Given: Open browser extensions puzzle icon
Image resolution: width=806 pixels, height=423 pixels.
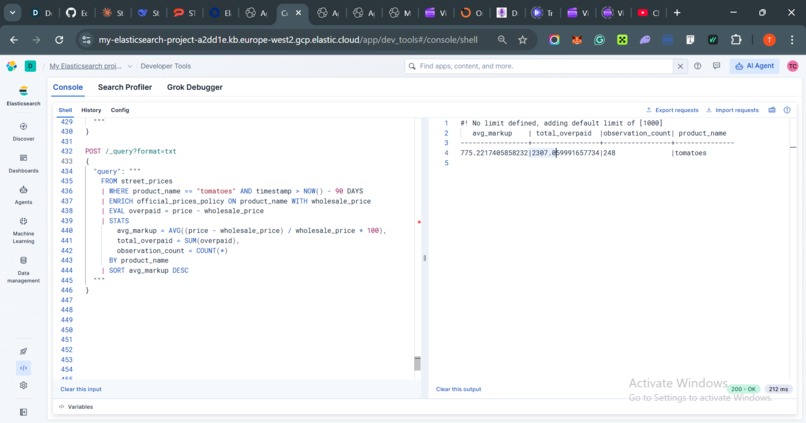Looking at the screenshot, I should point(736,40).
